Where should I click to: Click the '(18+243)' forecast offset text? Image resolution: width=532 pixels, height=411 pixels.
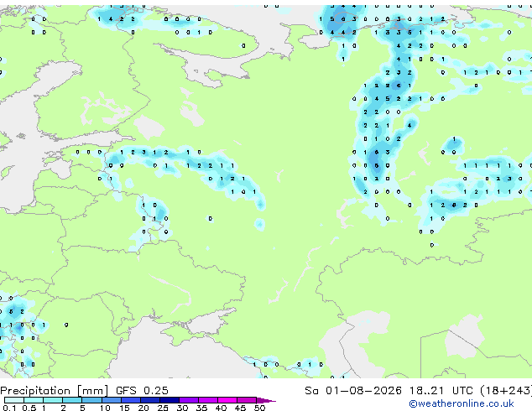coord(506,391)
